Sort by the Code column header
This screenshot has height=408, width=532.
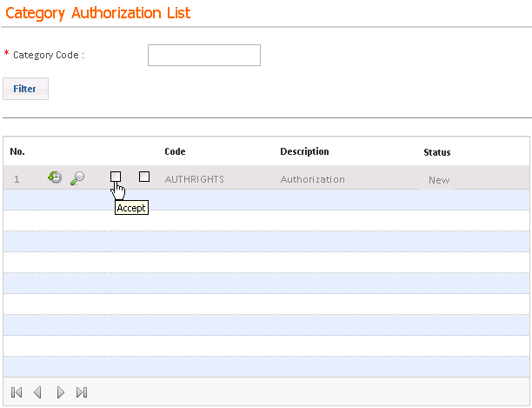175,152
